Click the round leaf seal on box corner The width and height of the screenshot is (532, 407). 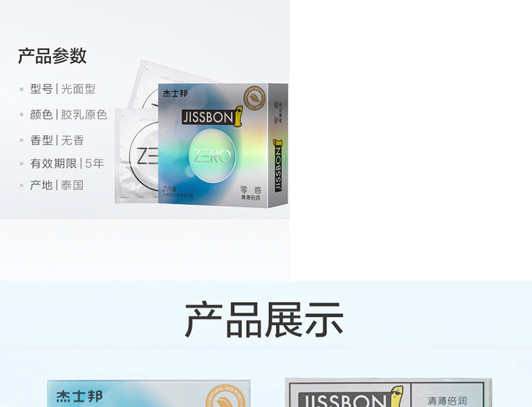[x=254, y=98]
